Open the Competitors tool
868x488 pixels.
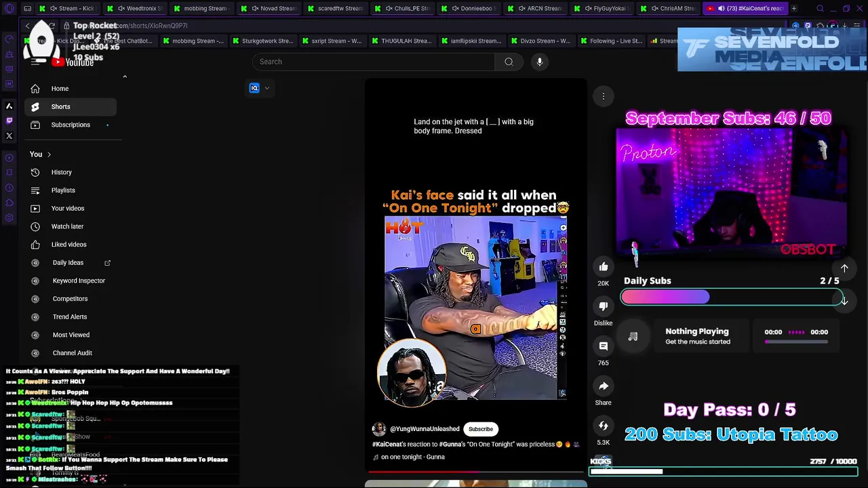coord(71,299)
